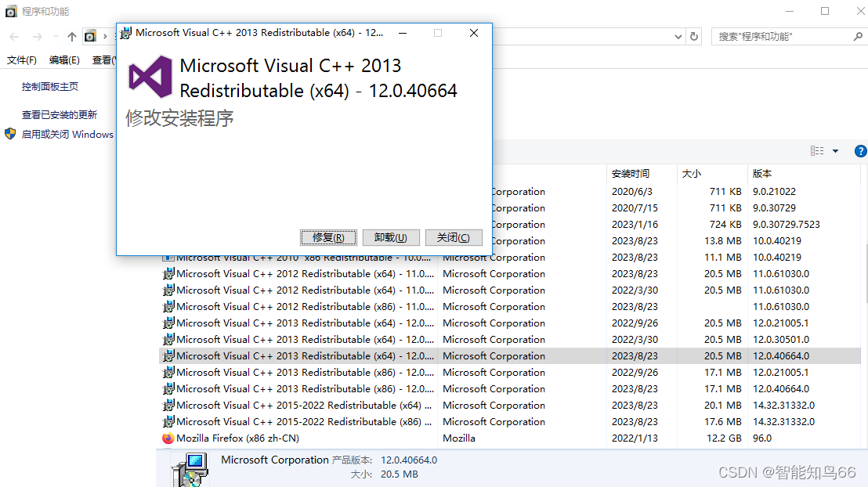
Task: Click version 9.0.30729.7523 cell
Action: point(787,224)
